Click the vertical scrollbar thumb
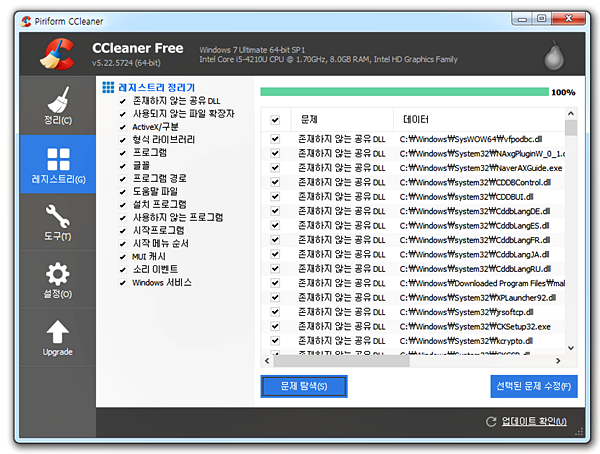 571,127
